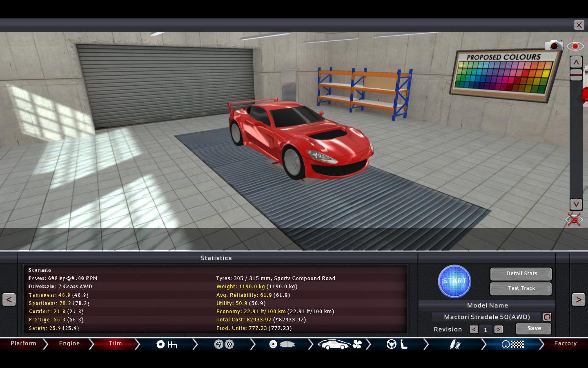588x368 pixels.
Task: Open the testing checkered flag tab
Action: pyautogui.click(x=513, y=344)
